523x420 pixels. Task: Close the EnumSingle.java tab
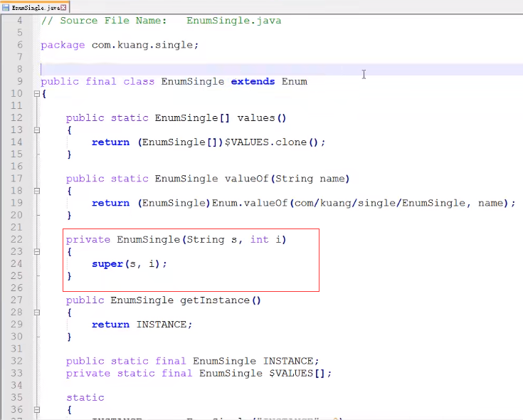(x=63, y=7)
